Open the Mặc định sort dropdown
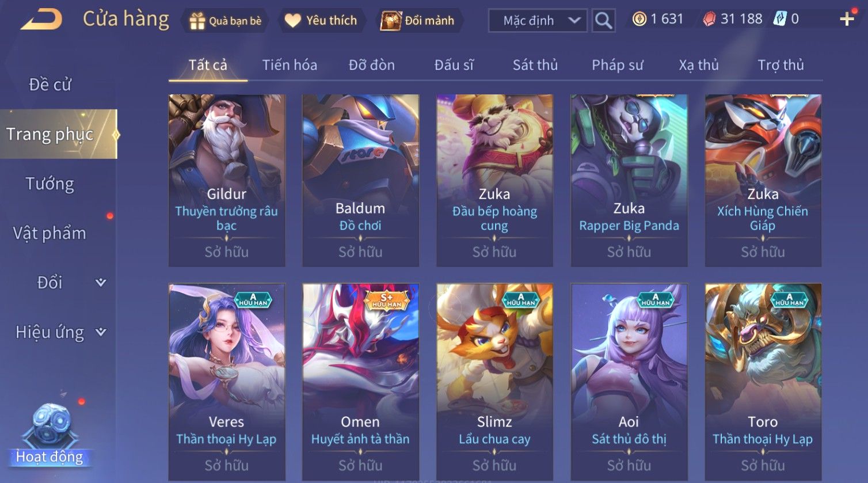This screenshot has height=483, width=868. [538, 21]
